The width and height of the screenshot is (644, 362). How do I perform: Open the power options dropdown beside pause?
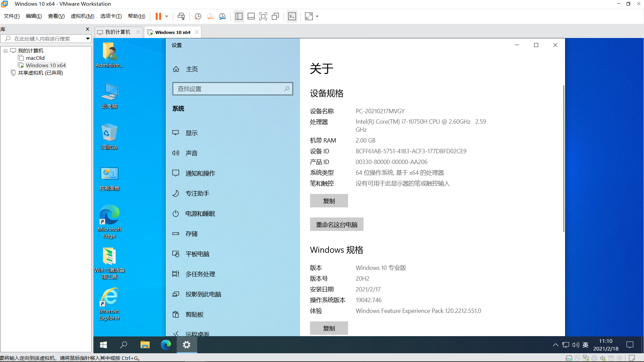[167, 16]
